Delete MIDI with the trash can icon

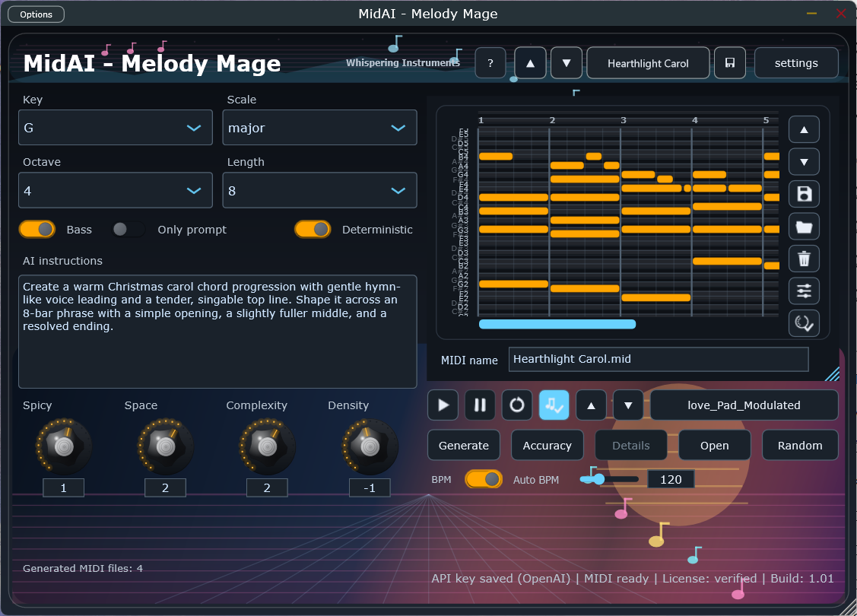(804, 259)
